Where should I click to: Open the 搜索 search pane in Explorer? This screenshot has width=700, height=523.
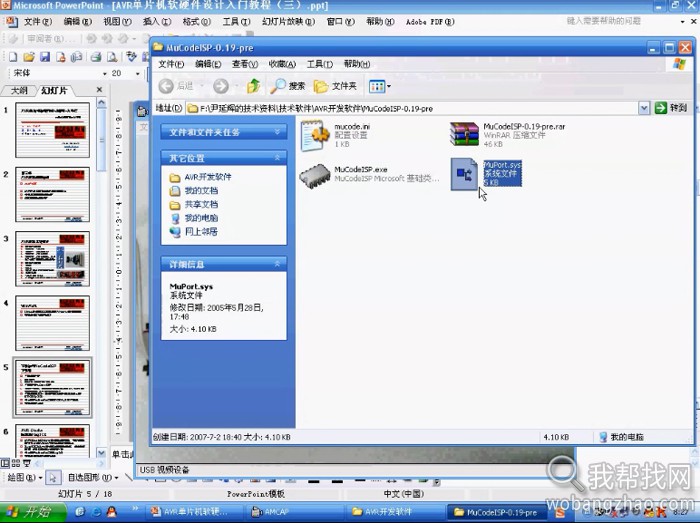pyautogui.click(x=288, y=86)
